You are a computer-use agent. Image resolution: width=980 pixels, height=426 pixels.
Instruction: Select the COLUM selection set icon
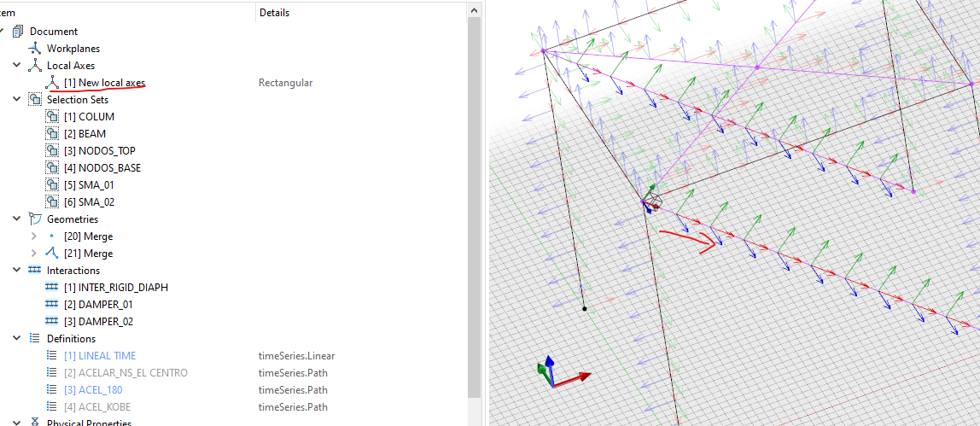(52, 116)
